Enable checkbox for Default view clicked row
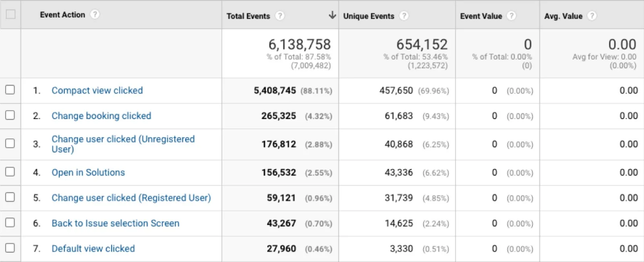The height and width of the screenshot is (262, 644). tap(10, 248)
